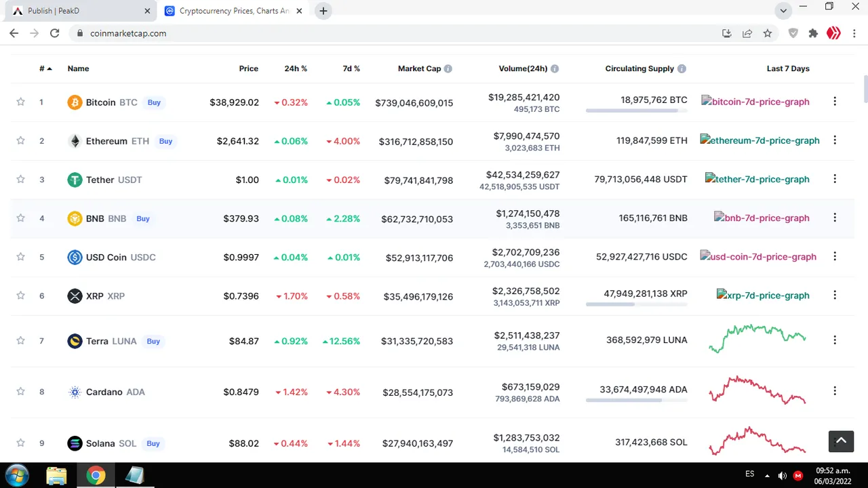Click the coinmarketcap.com address bar
The height and width of the screenshot is (488, 868).
point(393,33)
